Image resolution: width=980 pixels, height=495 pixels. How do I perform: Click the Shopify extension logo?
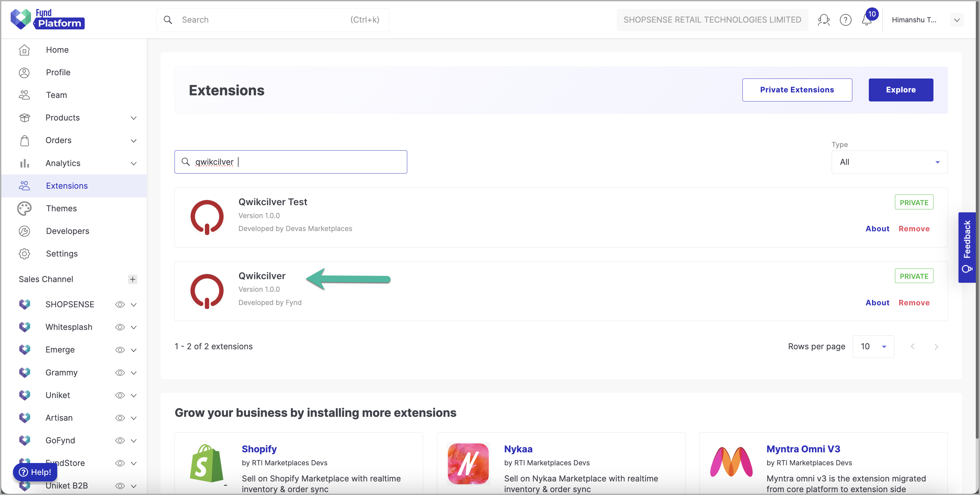pyautogui.click(x=207, y=463)
